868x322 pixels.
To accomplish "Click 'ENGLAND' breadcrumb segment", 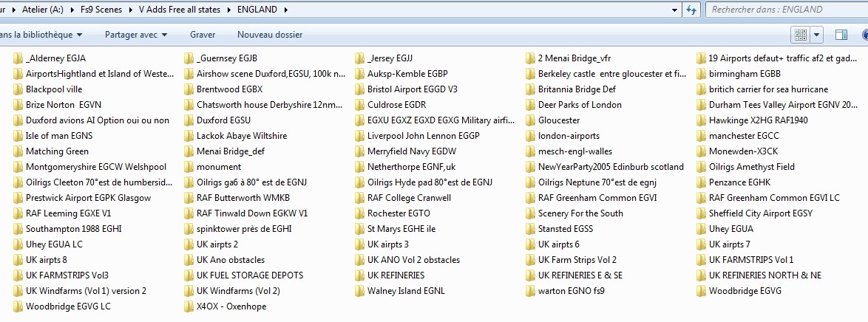I will click(x=257, y=10).
